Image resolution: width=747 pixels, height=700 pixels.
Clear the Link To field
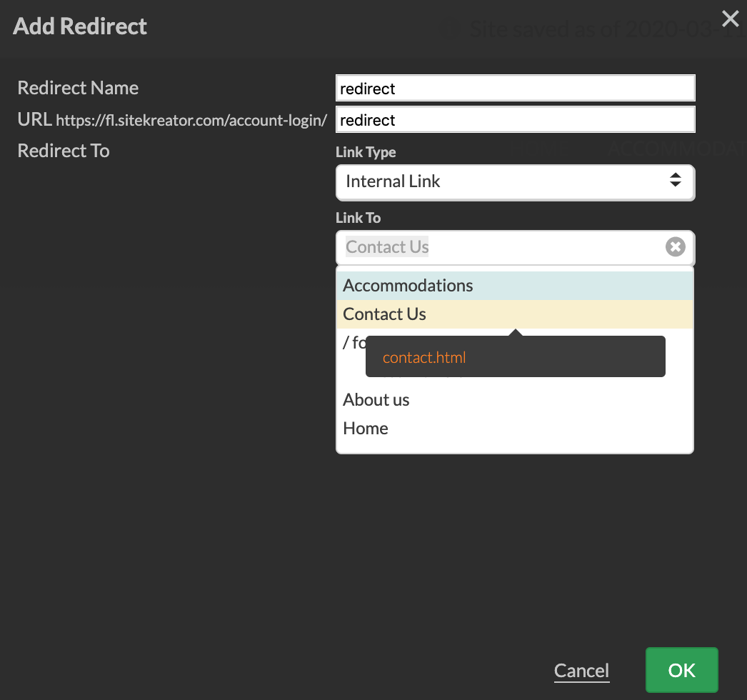coord(675,247)
